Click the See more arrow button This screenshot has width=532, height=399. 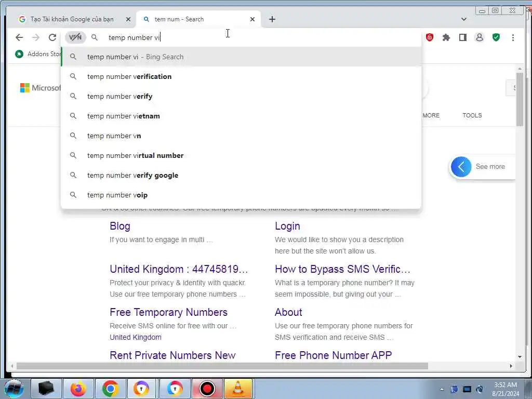pyautogui.click(x=461, y=167)
